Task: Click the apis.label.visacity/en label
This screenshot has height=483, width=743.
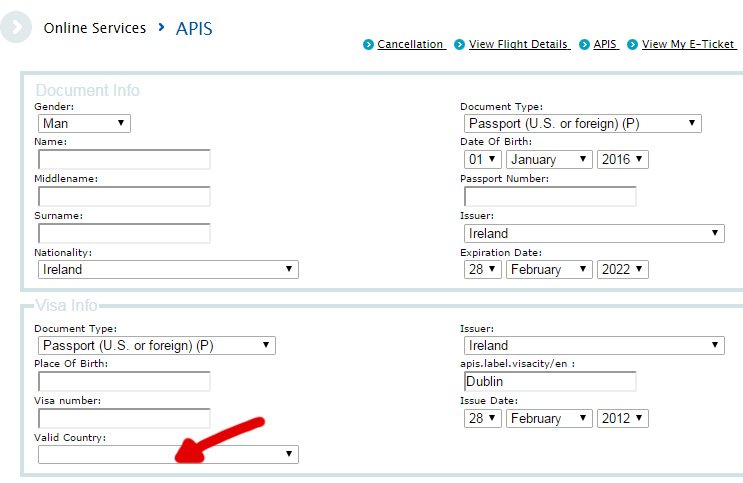Action: (517, 364)
